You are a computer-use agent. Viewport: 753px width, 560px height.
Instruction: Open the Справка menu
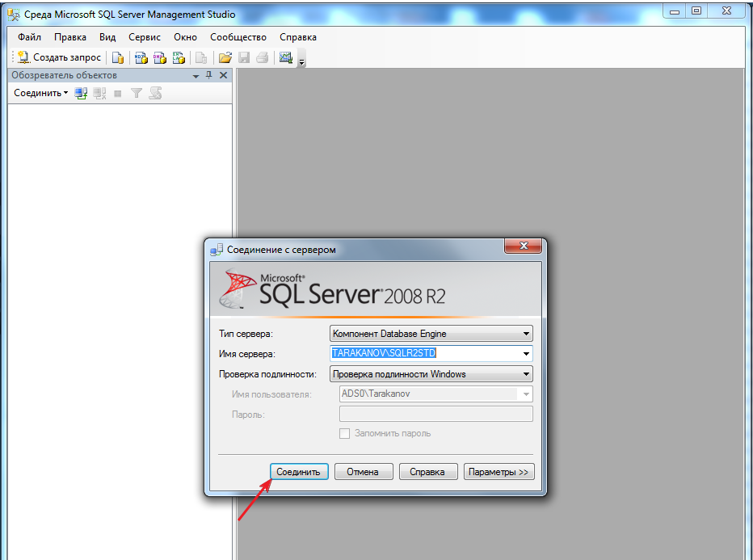click(x=298, y=37)
